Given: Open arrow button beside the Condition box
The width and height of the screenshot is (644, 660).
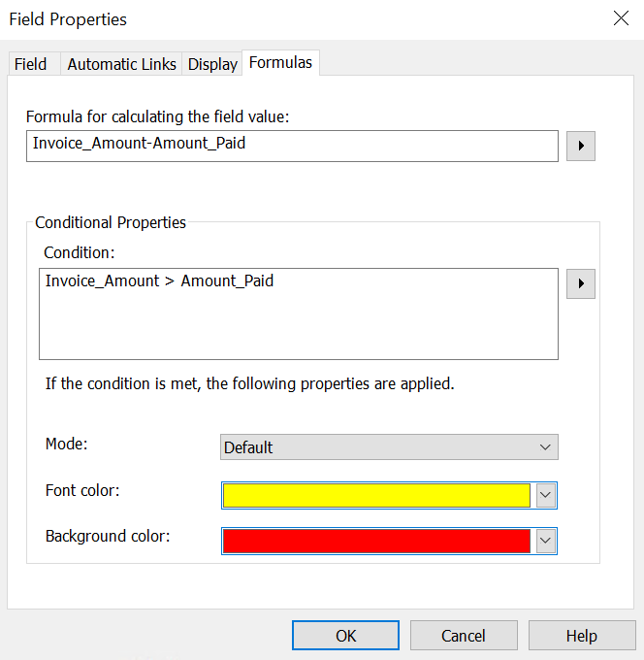Looking at the screenshot, I should (580, 283).
